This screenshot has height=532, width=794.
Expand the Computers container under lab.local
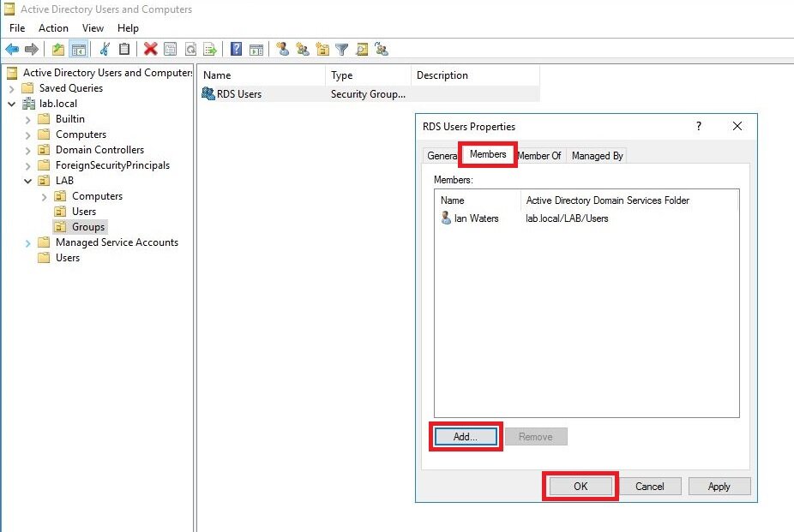27,135
